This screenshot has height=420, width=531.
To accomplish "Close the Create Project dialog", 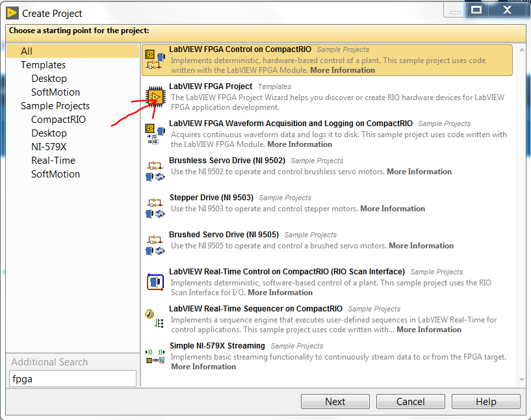I will coord(507,10).
